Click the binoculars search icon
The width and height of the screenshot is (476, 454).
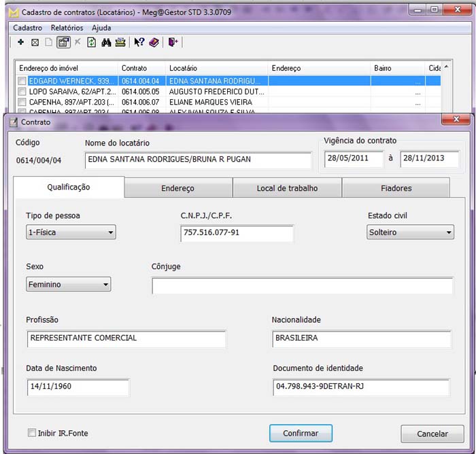coord(106,42)
